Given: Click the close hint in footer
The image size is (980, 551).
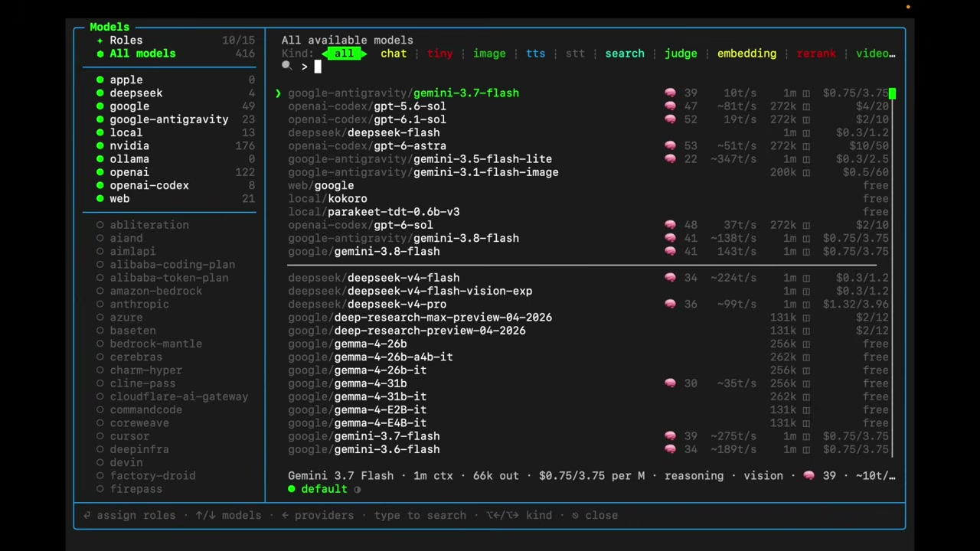Looking at the screenshot, I should click(595, 516).
